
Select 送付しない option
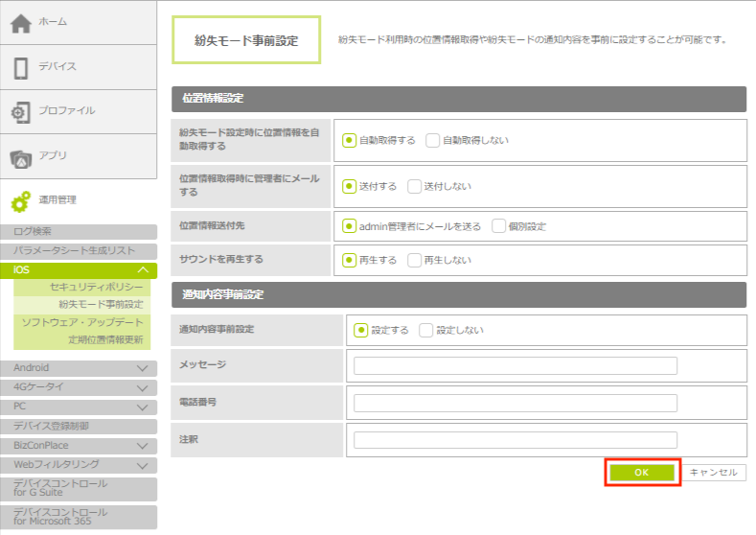pos(415,187)
